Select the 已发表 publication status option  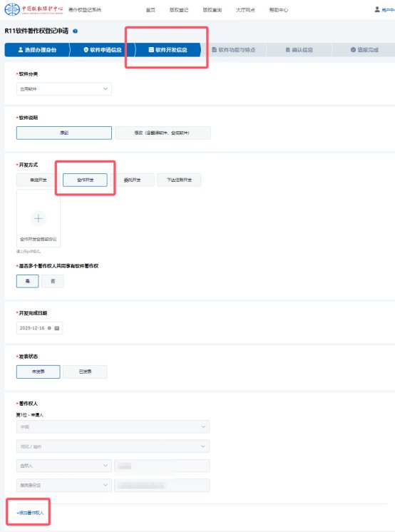(85, 372)
